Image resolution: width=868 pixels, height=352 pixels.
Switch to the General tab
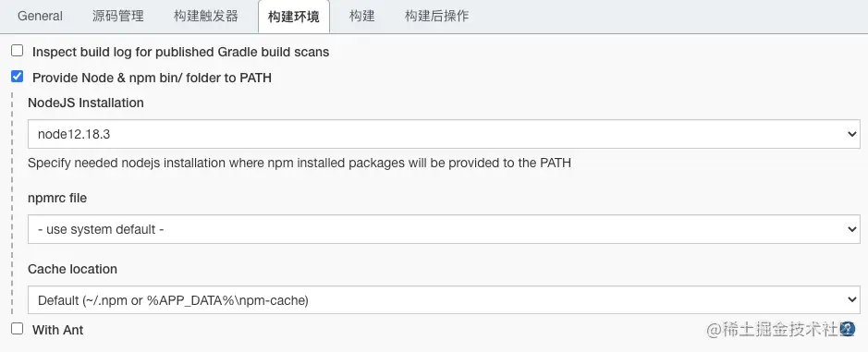point(40,16)
